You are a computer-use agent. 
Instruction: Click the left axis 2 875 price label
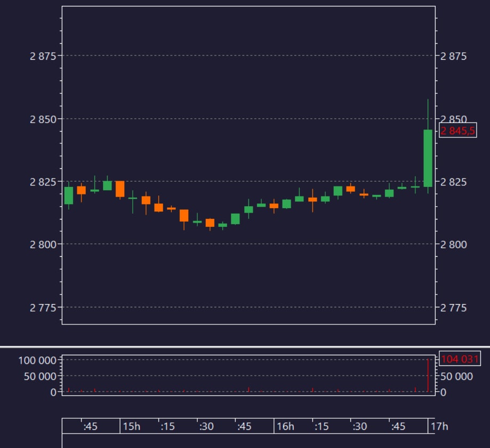(43, 56)
